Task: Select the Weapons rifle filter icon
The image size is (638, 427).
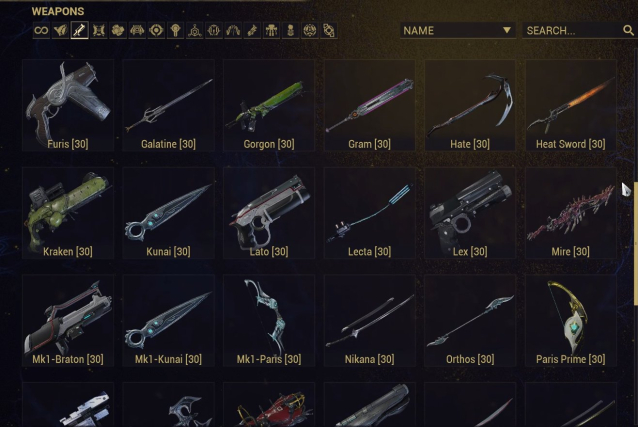Action: coord(80,31)
